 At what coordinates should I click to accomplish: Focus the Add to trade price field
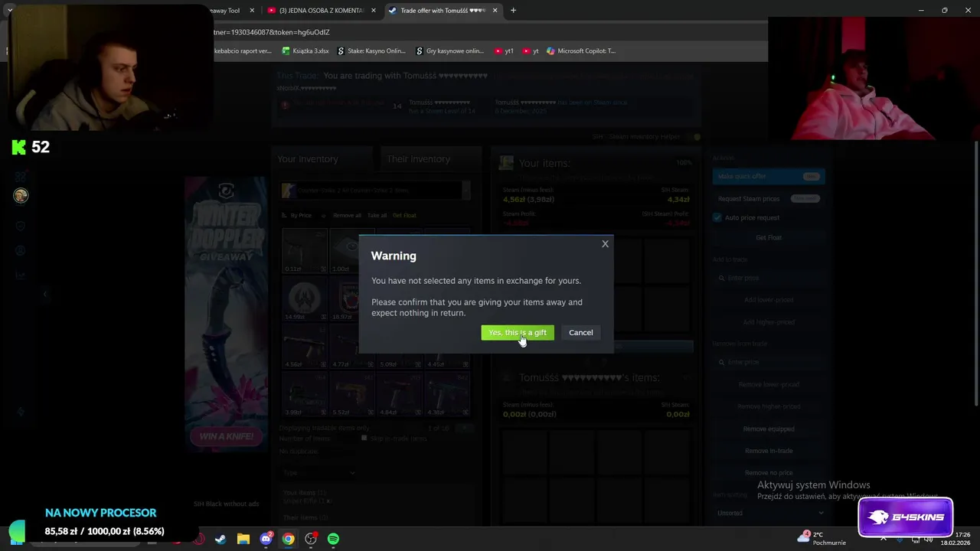(x=769, y=278)
